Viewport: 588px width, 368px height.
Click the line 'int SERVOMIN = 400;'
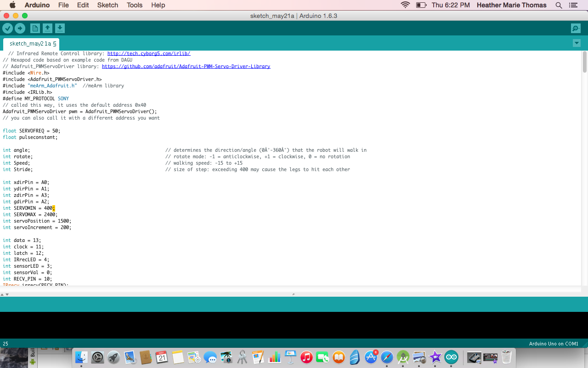(x=28, y=208)
